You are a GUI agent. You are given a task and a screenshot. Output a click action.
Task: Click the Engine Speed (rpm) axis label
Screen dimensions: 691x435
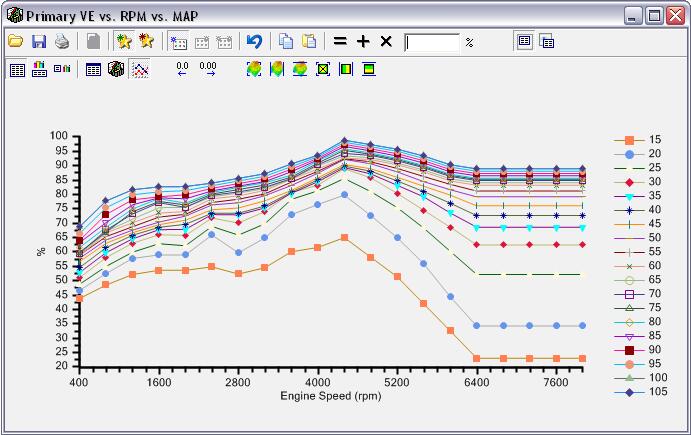click(x=318, y=397)
